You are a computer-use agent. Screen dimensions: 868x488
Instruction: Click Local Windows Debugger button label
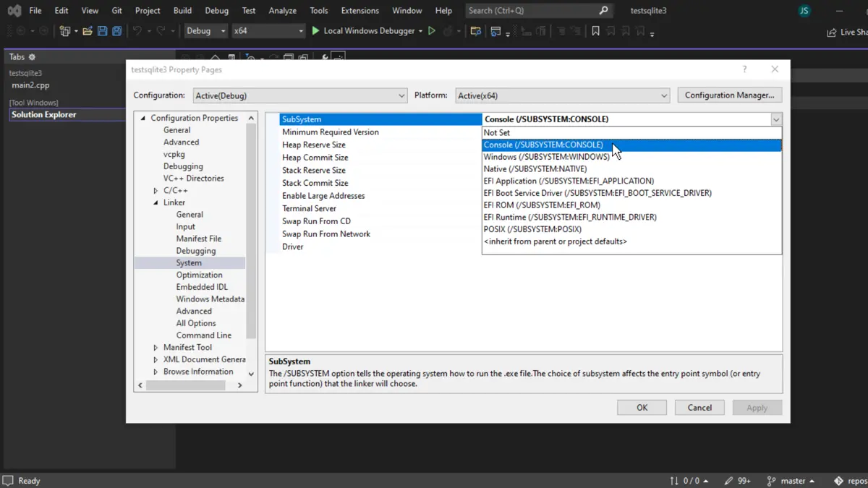click(369, 31)
